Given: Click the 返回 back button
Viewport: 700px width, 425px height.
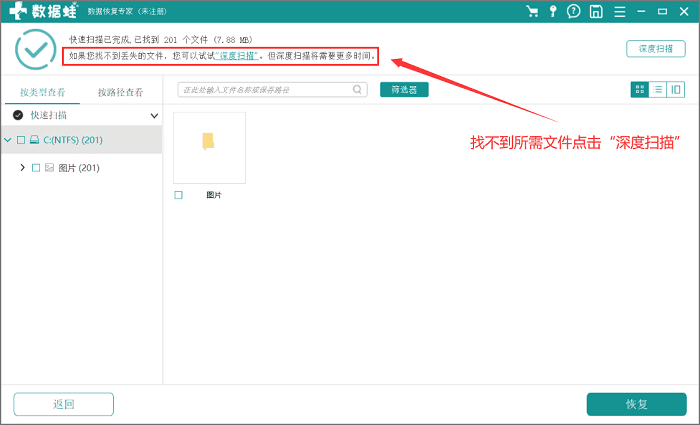Looking at the screenshot, I should 63,404.
